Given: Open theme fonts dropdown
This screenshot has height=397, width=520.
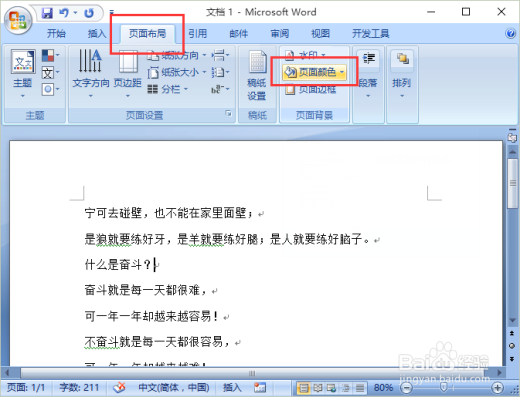Looking at the screenshot, I should point(50,72).
